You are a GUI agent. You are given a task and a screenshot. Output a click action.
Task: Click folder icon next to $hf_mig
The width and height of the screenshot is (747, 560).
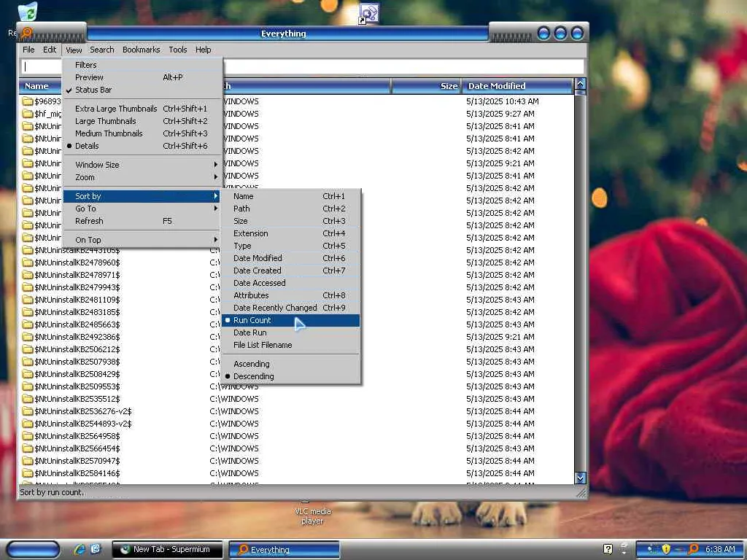pyautogui.click(x=28, y=114)
